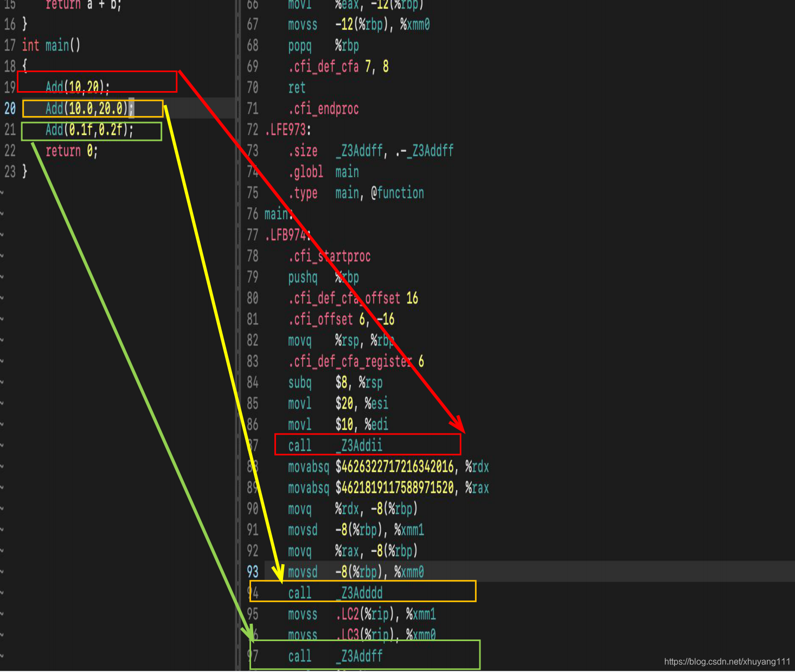Click 'movl $10, %edi' instruction
This screenshot has width=795, height=672.
(338, 424)
